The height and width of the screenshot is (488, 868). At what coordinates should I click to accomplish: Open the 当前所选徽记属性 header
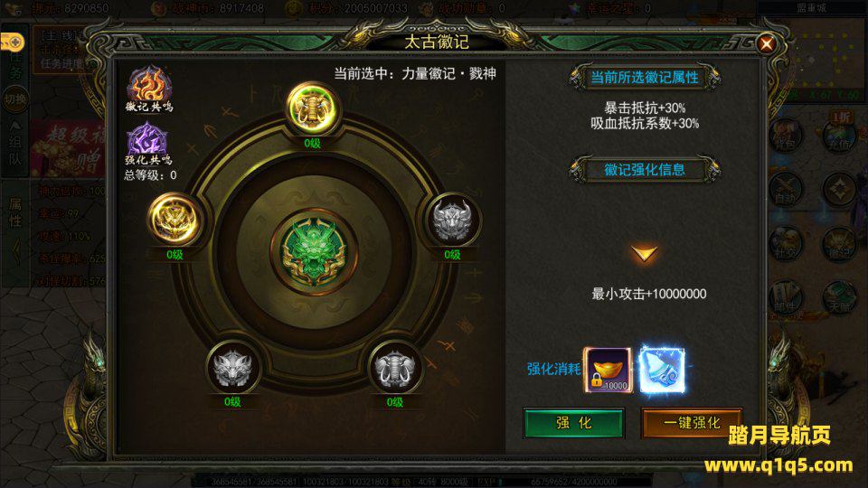pyautogui.click(x=645, y=77)
